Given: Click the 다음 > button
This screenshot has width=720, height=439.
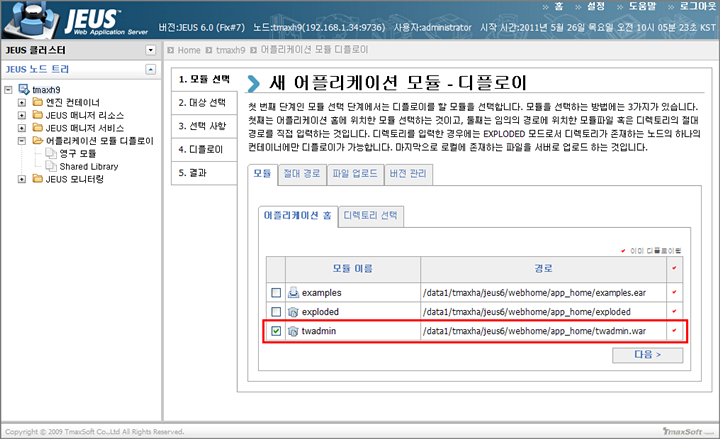Looking at the screenshot, I should click(x=647, y=355).
